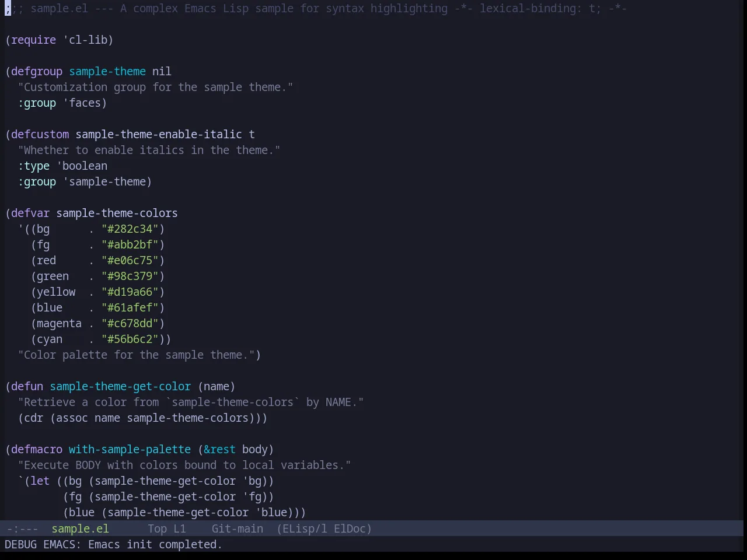Click the 'magenta' key in the color alist

[59, 323]
